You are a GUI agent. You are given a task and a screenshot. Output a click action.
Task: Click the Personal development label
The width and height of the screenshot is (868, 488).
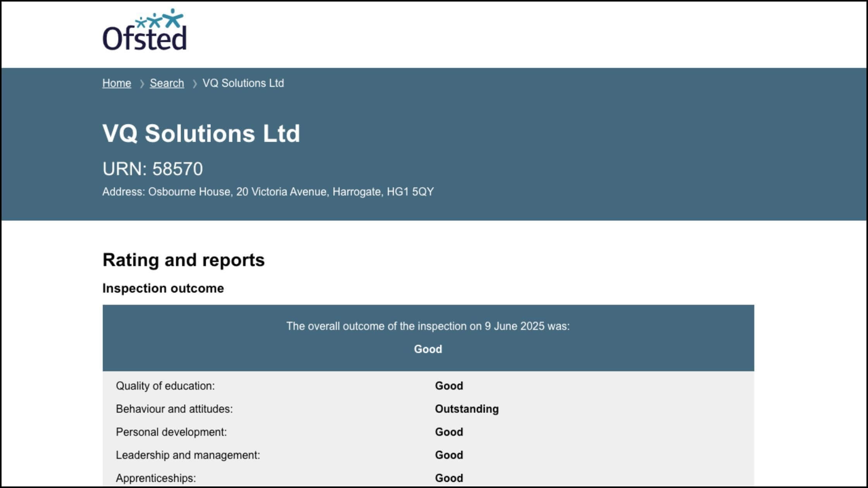[x=171, y=432]
